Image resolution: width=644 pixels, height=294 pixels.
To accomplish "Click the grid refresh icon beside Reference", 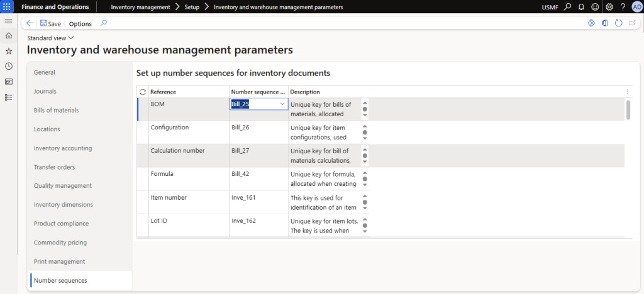I will (x=142, y=92).
